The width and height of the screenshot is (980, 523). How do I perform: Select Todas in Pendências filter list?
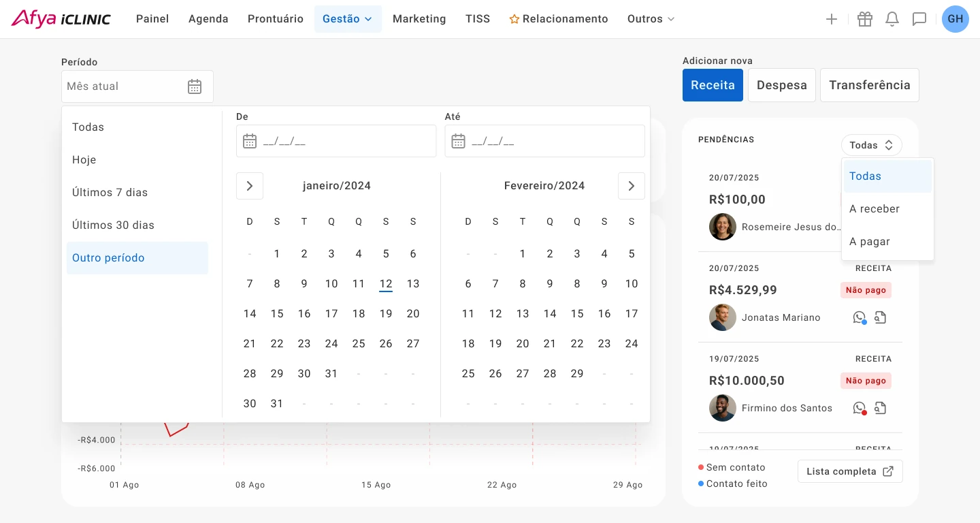[887, 176]
